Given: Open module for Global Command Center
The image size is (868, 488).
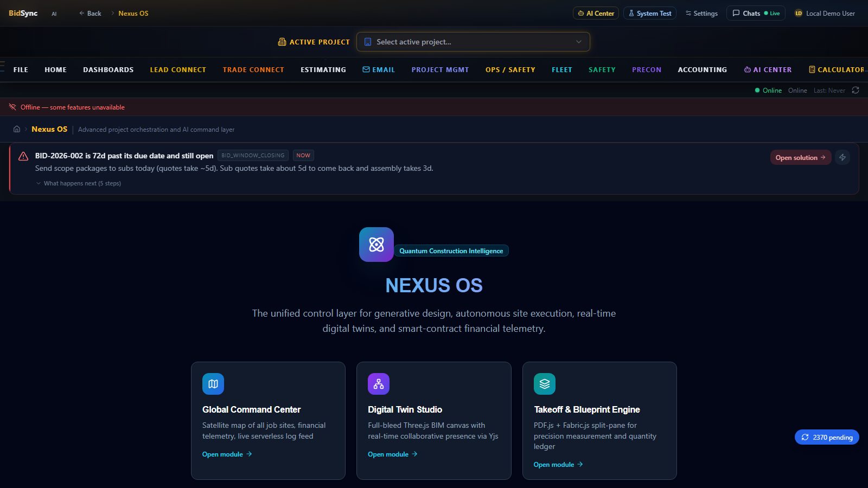Looking at the screenshot, I should (227, 454).
